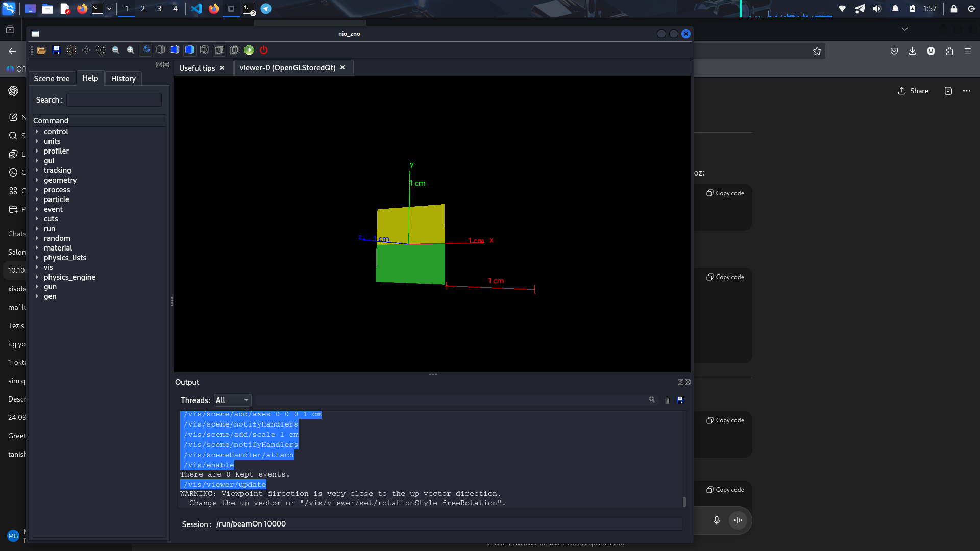Select the Move mouse mode tool
980x551 pixels.
point(86,50)
